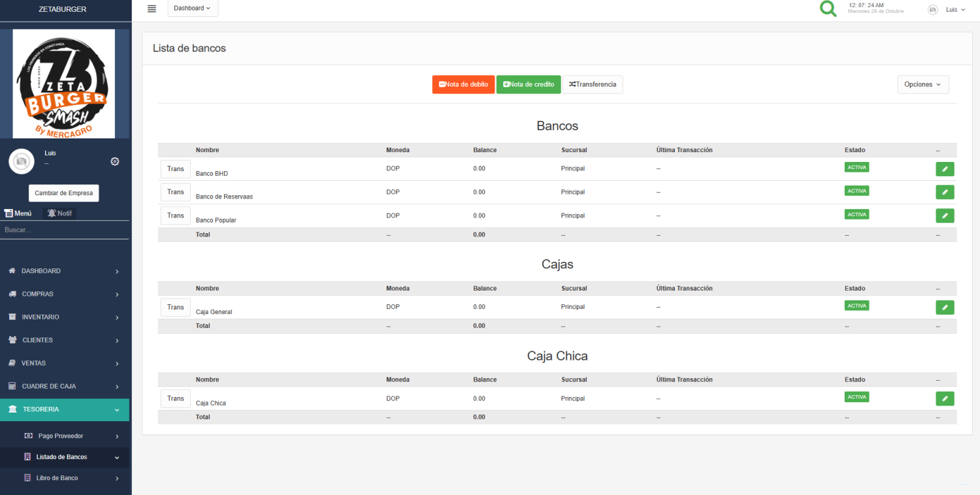This screenshot has height=495, width=980.
Task: Open the Opciones dropdown
Action: coord(923,84)
